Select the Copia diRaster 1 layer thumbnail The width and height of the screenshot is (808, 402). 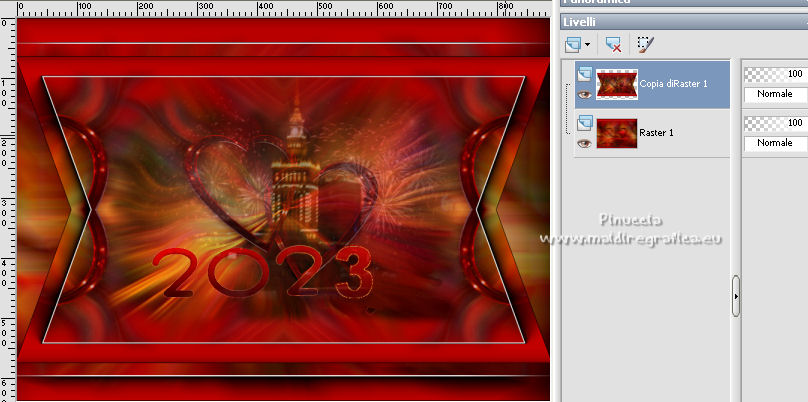click(617, 84)
